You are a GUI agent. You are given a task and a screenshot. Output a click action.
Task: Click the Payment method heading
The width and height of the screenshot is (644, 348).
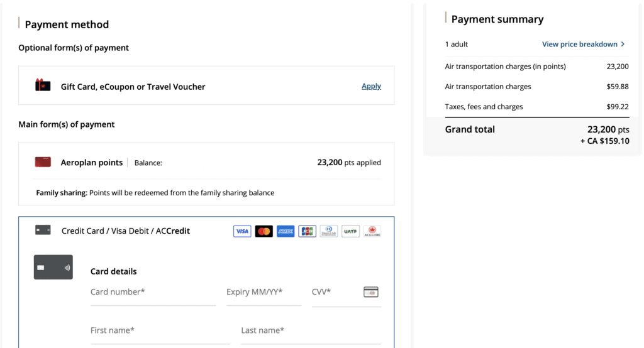67,24
